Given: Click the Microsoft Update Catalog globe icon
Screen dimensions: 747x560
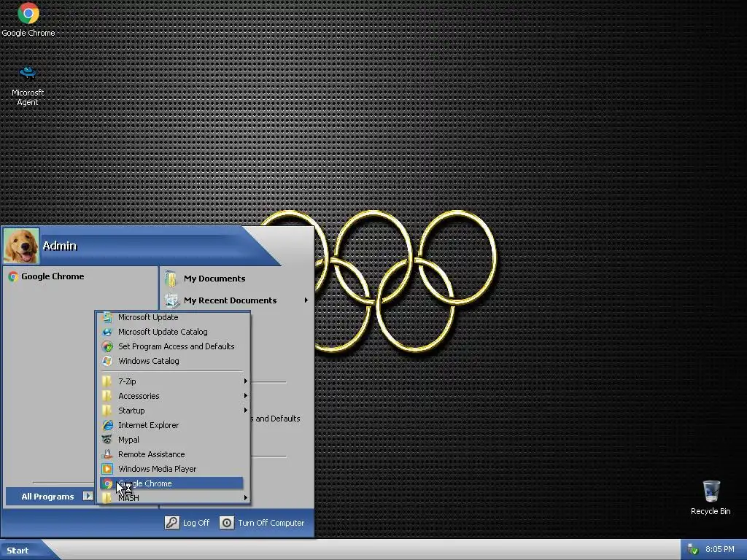Looking at the screenshot, I should [107, 332].
